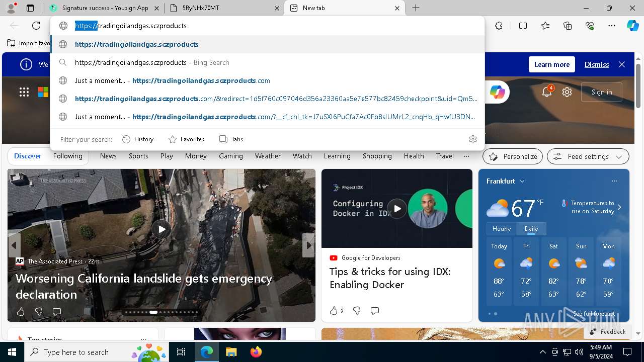Open Split screen icon in toolbar
This screenshot has width=644, height=362.
point(523,26)
